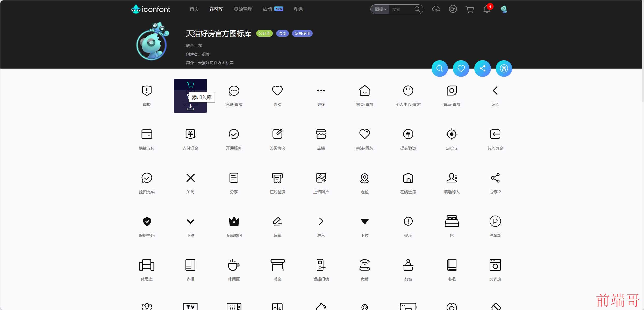Download the hovered icon
Image resolution: width=644 pixels, height=310 pixels.
tap(190, 107)
